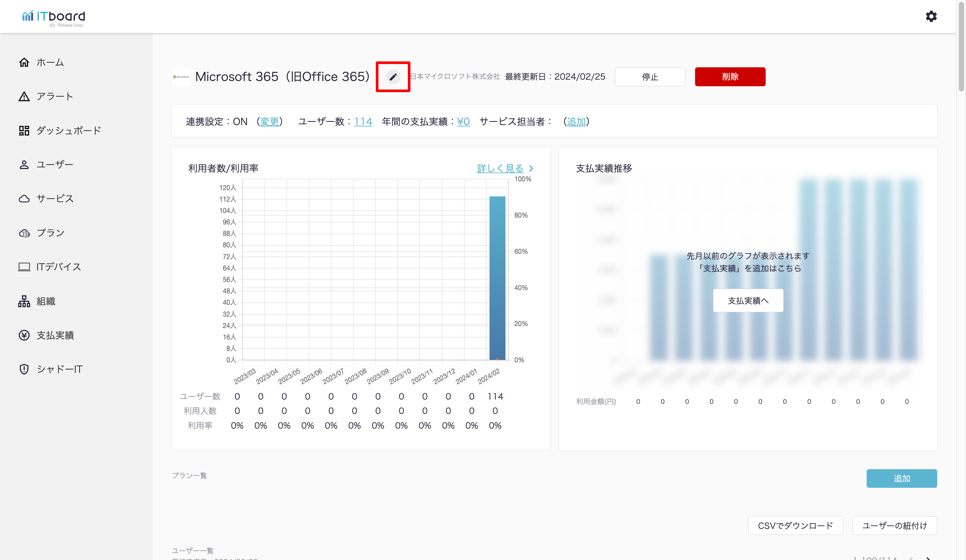Click the cloud service icon in sidebar

[24, 199]
